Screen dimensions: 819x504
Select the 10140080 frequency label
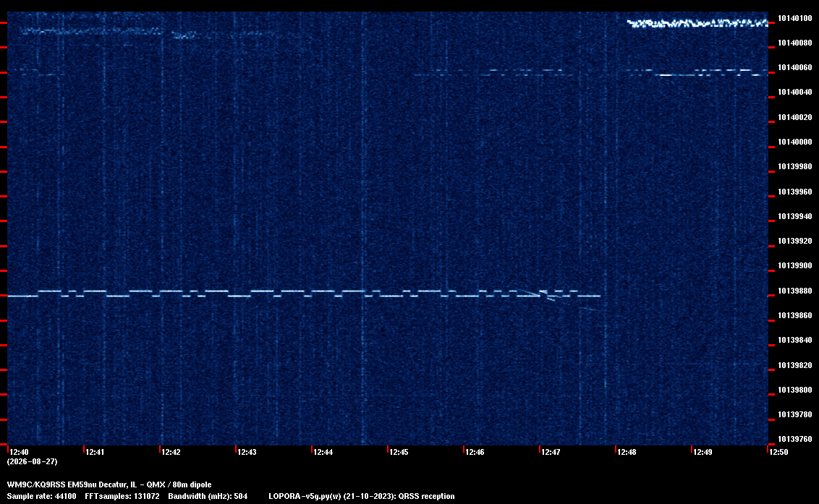click(795, 43)
